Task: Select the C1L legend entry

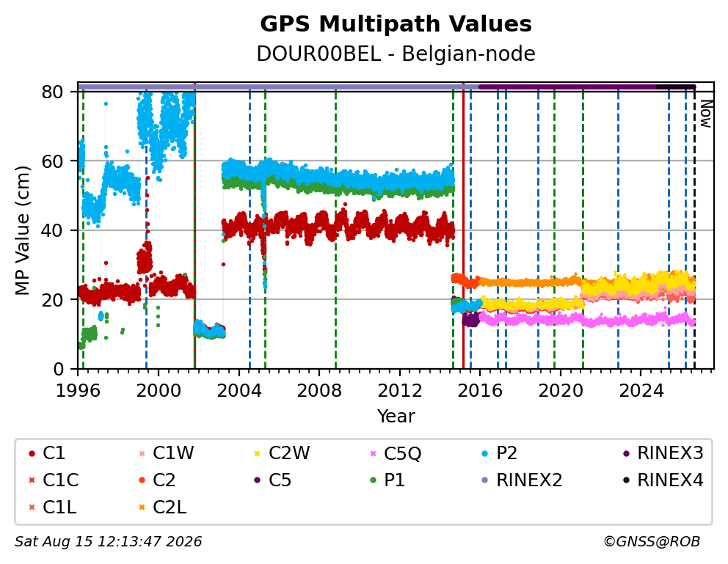Action: pos(52,507)
